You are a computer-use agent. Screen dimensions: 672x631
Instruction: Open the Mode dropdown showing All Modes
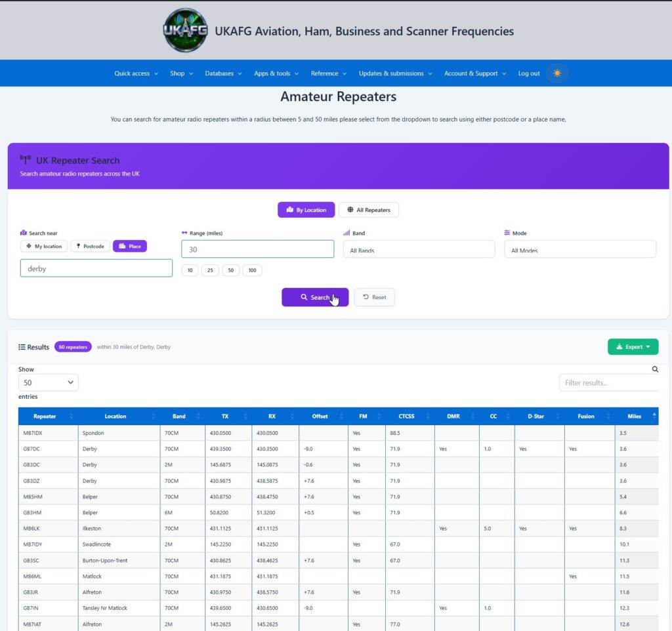tap(580, 249)
